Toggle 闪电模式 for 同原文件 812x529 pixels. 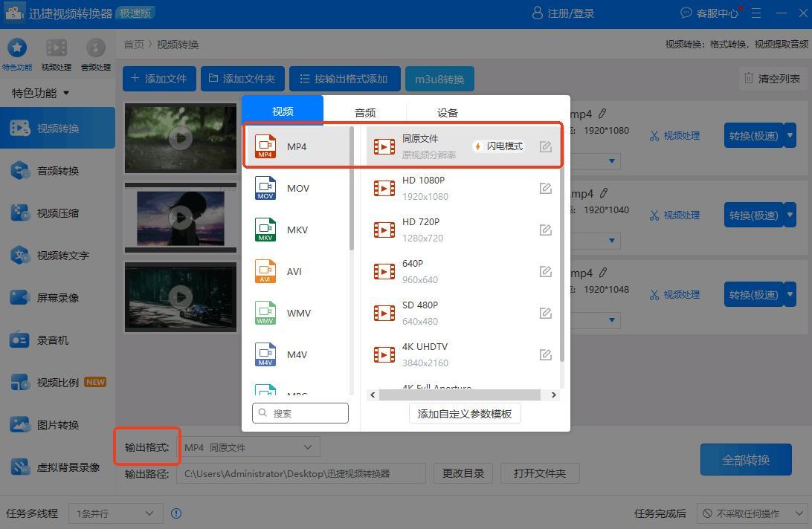(x=498, y=146)
